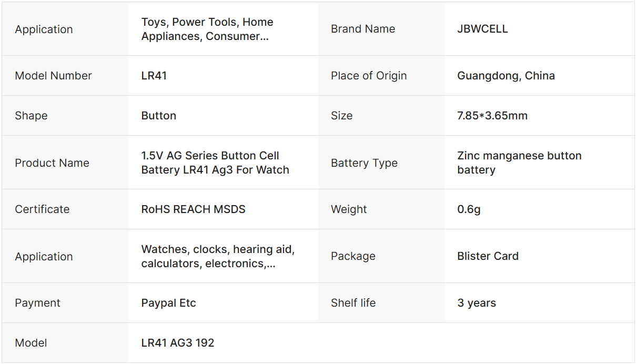Click the truncated "Watches, clocks, hearing aid" value

point(218,256)
